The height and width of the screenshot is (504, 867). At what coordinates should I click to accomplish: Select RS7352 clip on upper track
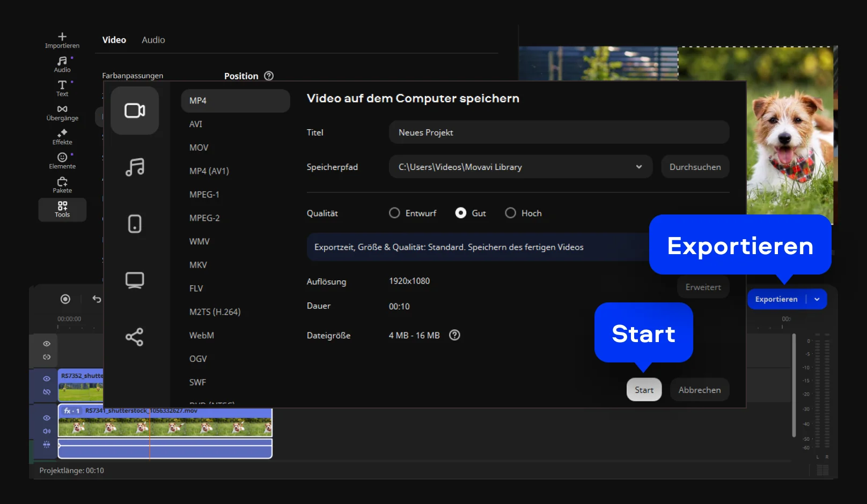coord(80,386)
